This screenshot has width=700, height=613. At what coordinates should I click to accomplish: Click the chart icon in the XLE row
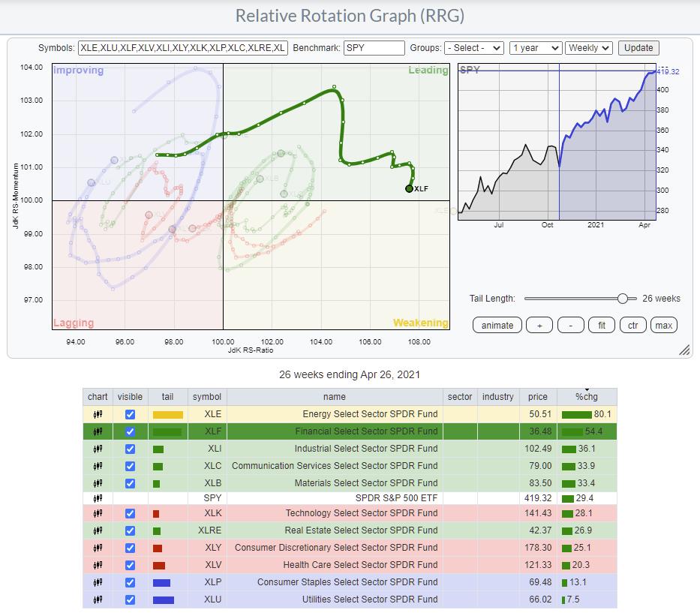click(98, 414)
